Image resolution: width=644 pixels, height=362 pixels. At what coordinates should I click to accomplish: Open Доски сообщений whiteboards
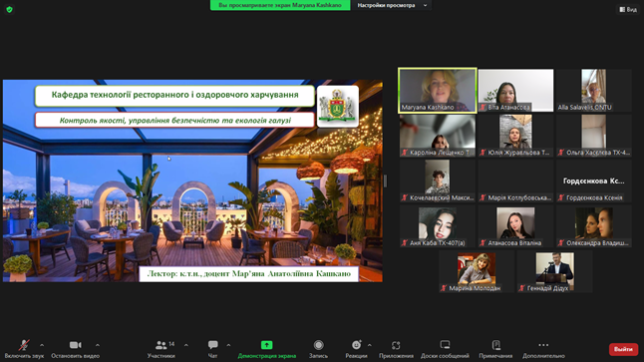pos(445,349)
